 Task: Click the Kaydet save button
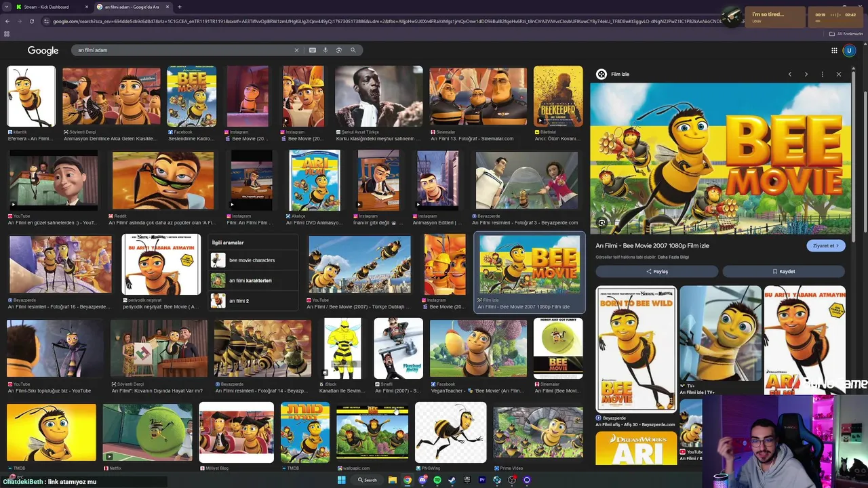point(783,271)
